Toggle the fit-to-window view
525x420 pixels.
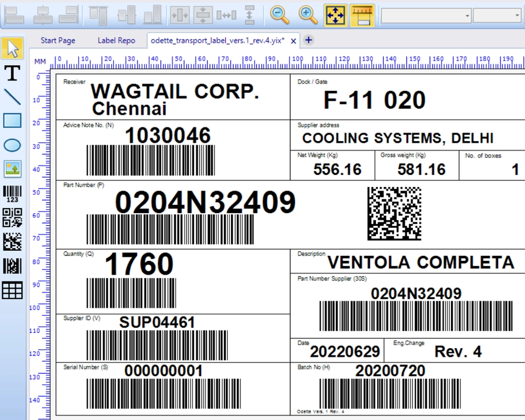pos(334,15)
